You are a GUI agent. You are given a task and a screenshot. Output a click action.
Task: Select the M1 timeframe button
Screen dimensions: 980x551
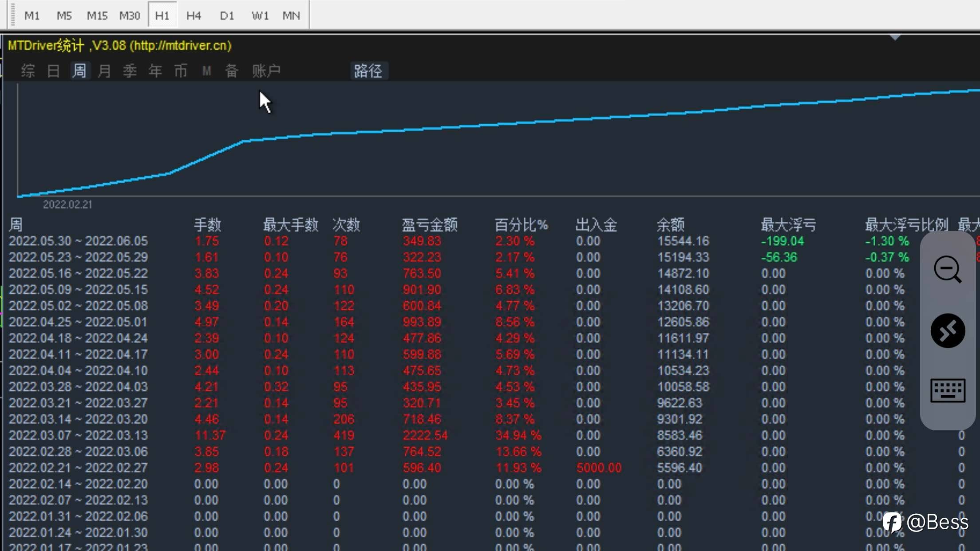click(32, 16)
